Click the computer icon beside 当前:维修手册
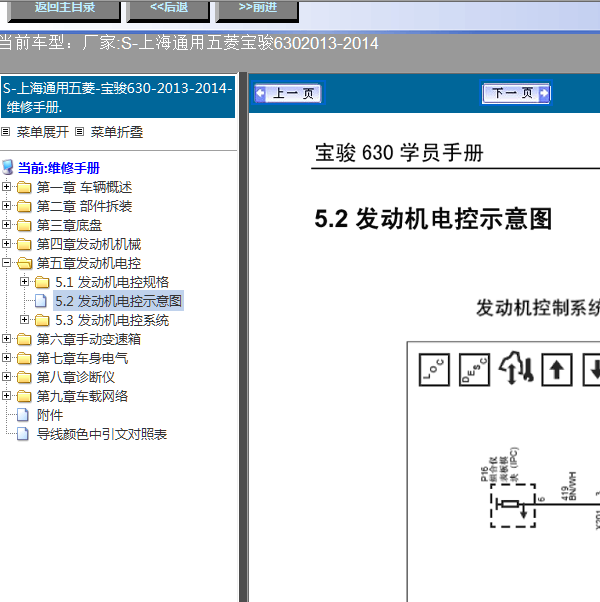Viewport: 600px width, 602px height. click(8, 167)
